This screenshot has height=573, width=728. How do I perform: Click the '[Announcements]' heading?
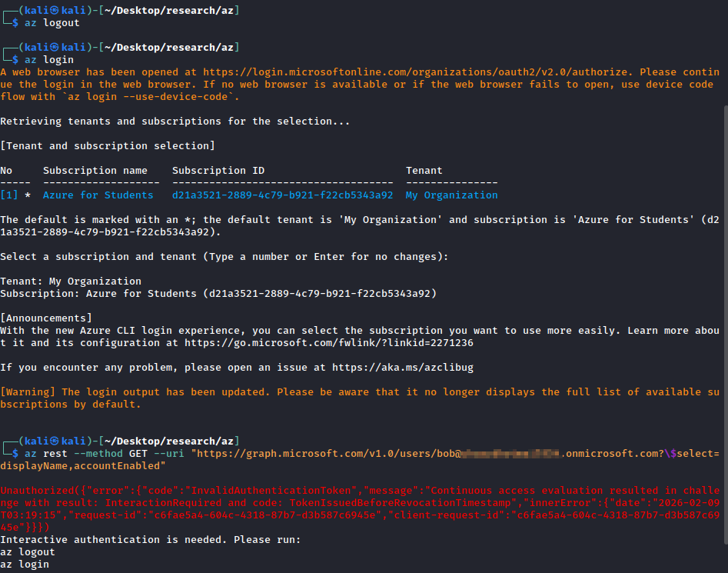point(45,318)
